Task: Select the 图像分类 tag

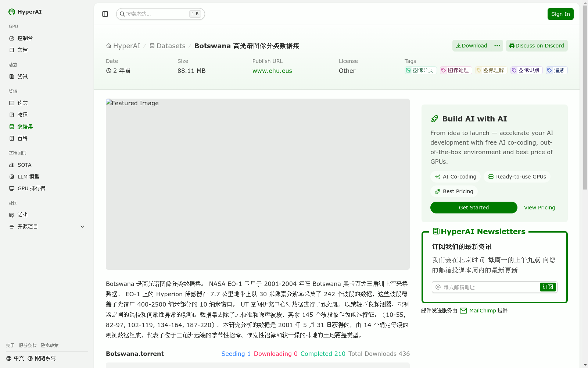Action: point(420,70)
